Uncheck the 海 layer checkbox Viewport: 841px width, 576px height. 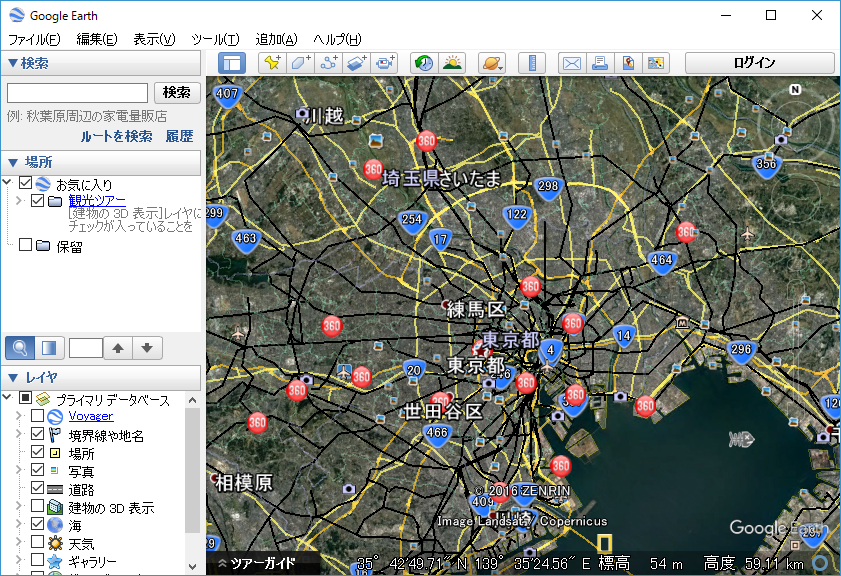pyautogui.click(x=38, y=523)
